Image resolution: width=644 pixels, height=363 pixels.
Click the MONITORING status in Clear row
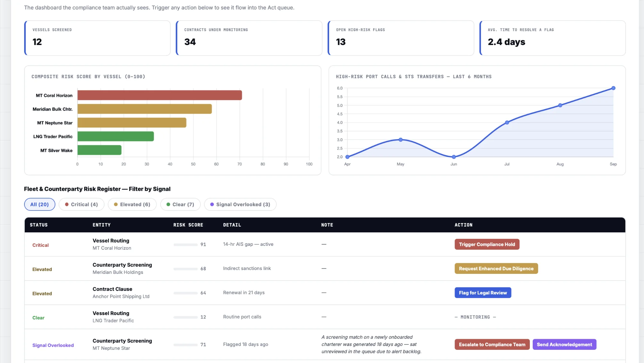coord(475,317)
